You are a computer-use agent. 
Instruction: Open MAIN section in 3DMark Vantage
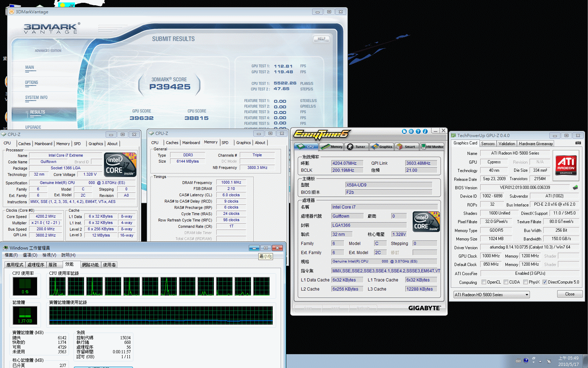pos(30,67)
